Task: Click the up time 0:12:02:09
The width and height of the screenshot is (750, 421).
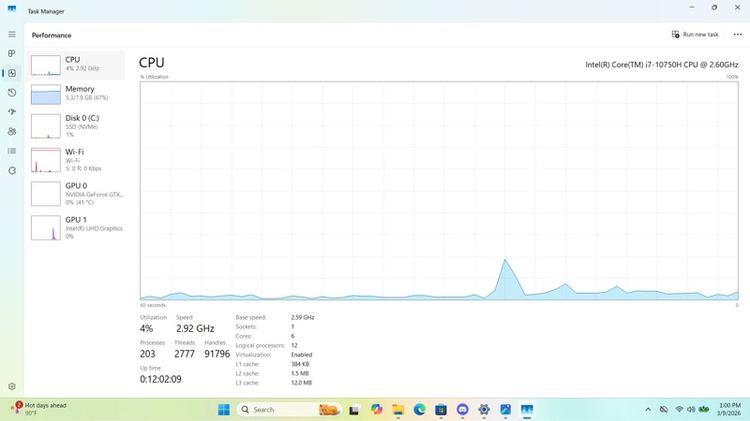Action: click(x=161, y=379)
